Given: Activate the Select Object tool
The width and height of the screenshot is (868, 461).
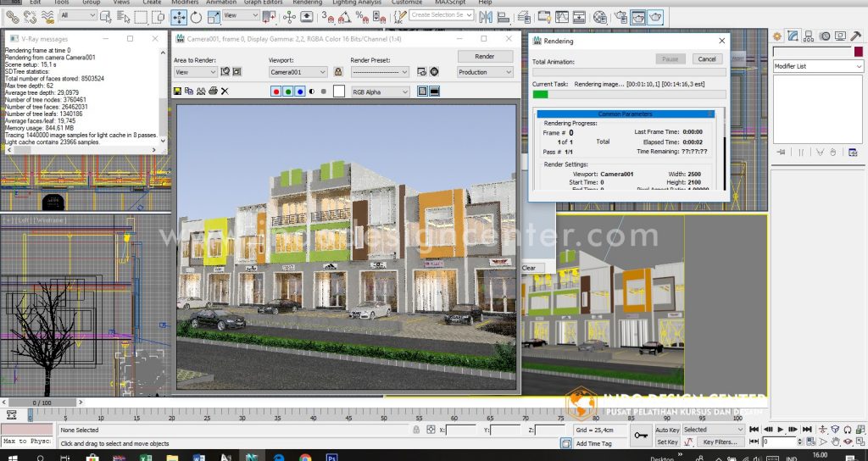Looking at the screenshot, I should (106, 18).
